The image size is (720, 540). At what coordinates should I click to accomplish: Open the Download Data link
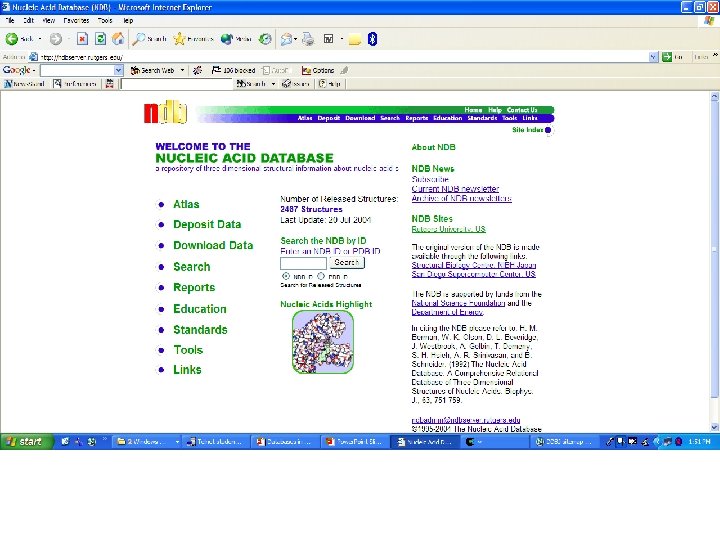point(213,245)
